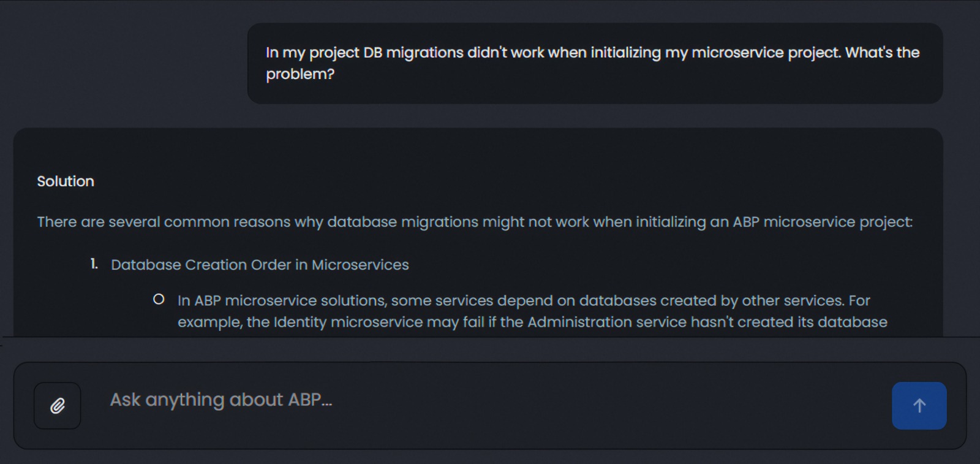
Task: Expand the 'Database Creation Order in Microservices' item
Action: (x=260, y=265)
